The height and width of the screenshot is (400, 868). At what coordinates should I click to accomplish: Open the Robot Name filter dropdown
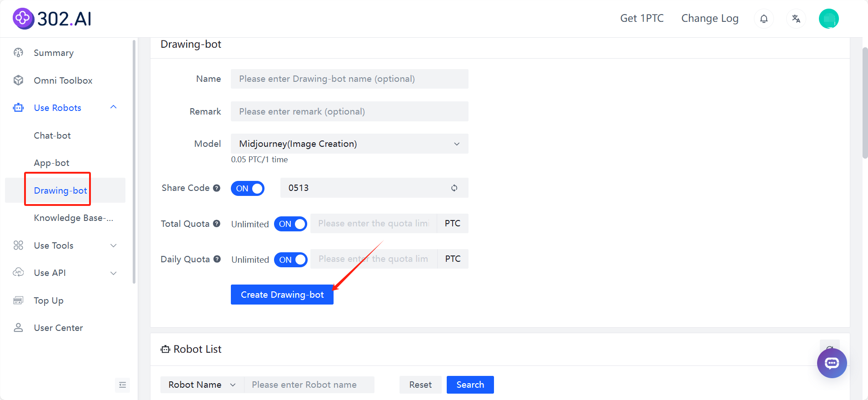pos(202,385)
